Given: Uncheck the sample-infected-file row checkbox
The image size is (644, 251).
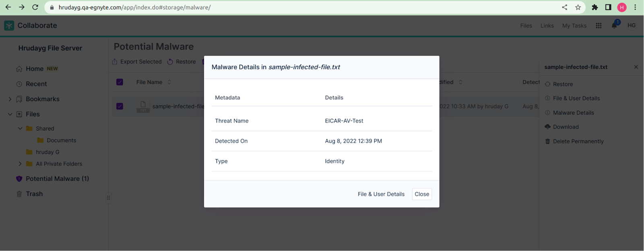Looking at the screenshot, I should tap(120, 106).
